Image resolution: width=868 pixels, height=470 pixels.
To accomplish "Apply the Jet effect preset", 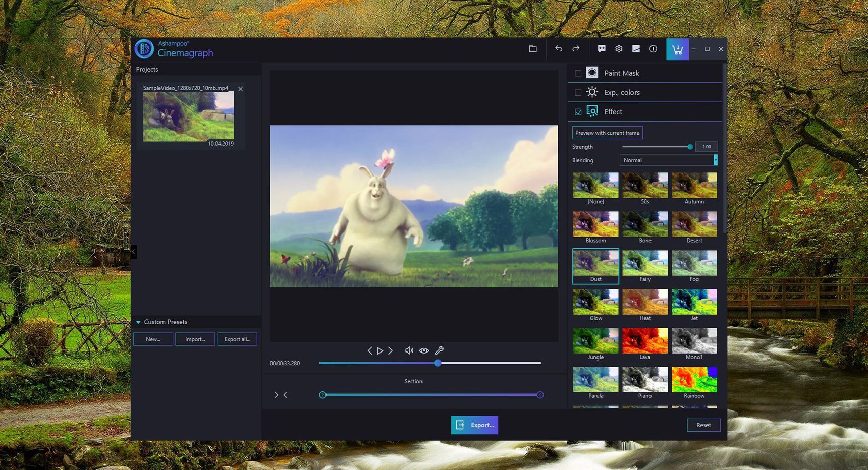I will 694,305.
